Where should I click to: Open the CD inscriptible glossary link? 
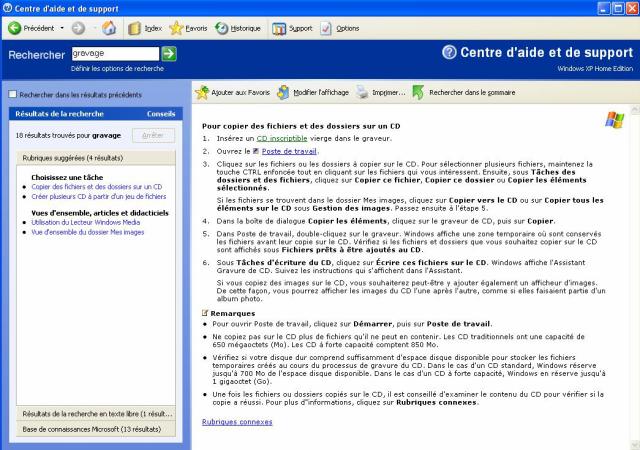(282, 138)
